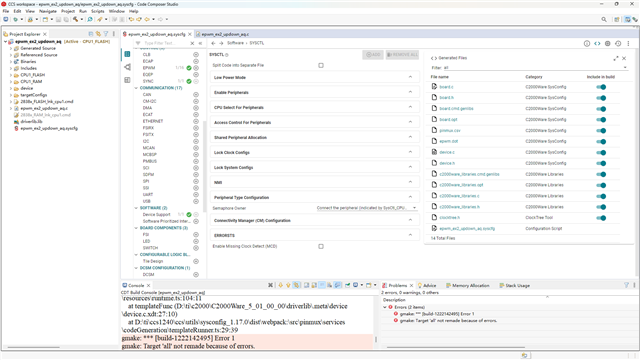Screen dimensions: 640x360
Task: Click the Debug toolbar icon
Action: 16,19
